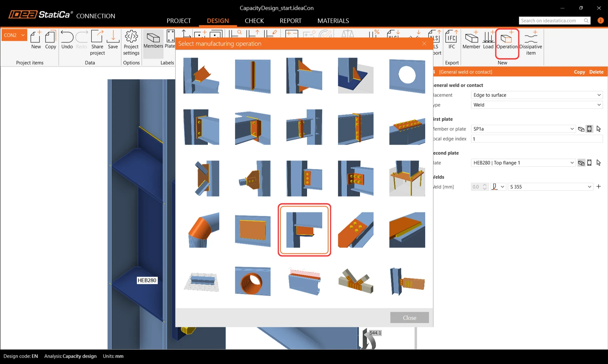Open weld material dropdown showing S 355
Viewport: 608px width, 364px height.
[551, 187]
